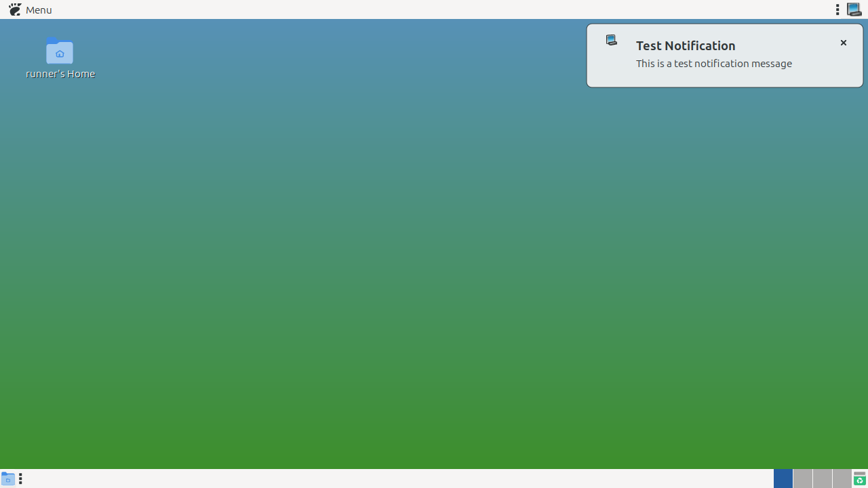
Task: Switch to the second workspace
Action: coord(803,479)
